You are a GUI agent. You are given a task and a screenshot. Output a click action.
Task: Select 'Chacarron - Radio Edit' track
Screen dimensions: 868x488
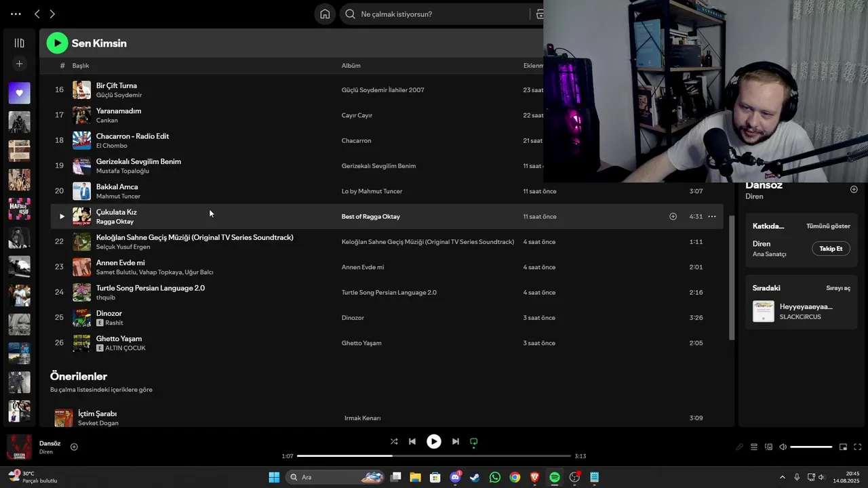coord(132,136)
